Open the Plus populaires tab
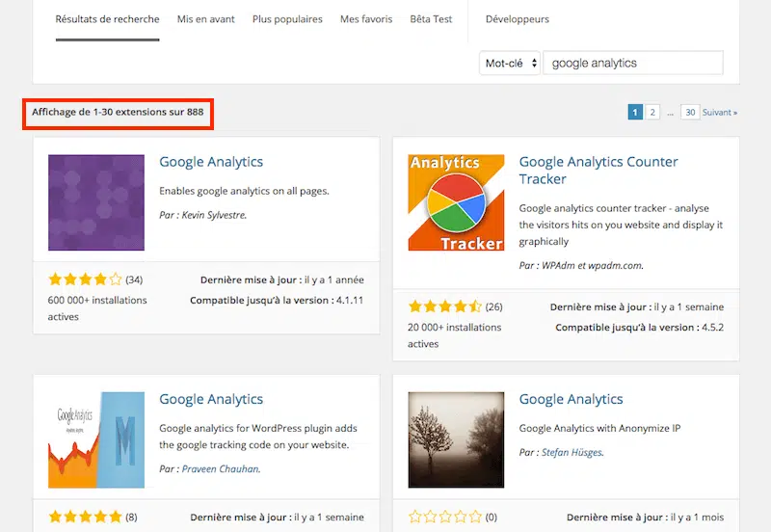The width and height of the screenshot is (771, 532). 287,19
